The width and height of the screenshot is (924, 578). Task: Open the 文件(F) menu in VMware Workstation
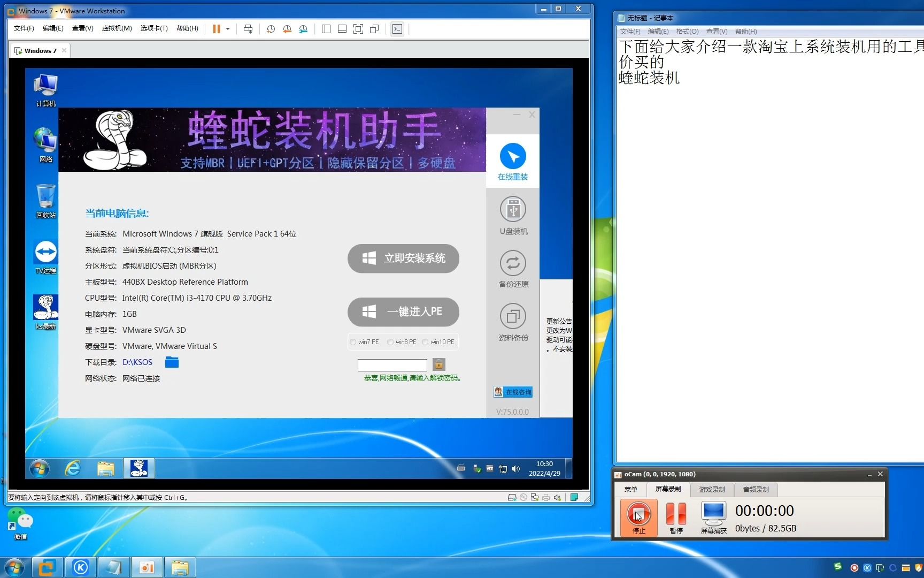(x=24, y=28)
